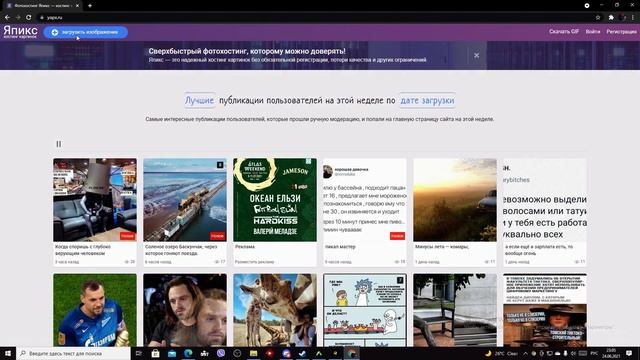Click the browser profile avatar

tap(622, 18)
